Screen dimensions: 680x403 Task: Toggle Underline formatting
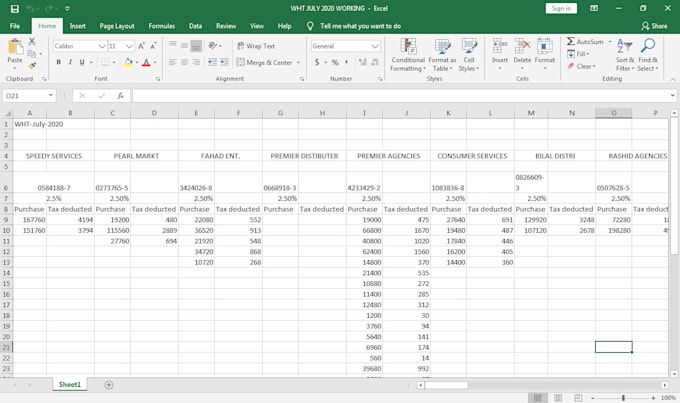pos(82,62)
